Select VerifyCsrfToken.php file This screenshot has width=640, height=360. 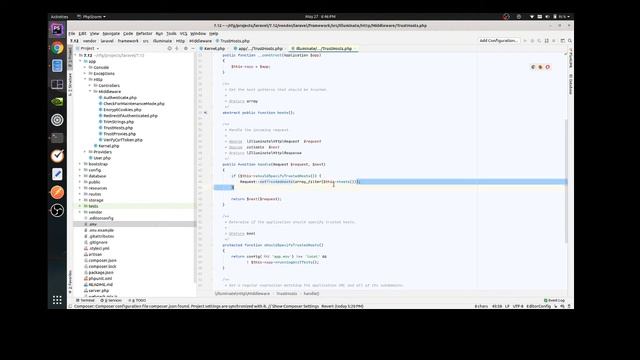[123, 140]
